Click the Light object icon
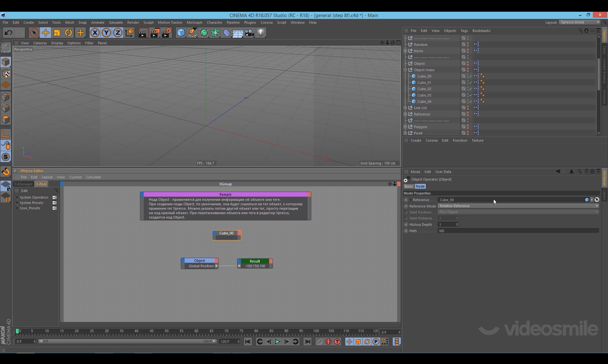This screenshot has width=608, height=364. [x=261, y=33]
